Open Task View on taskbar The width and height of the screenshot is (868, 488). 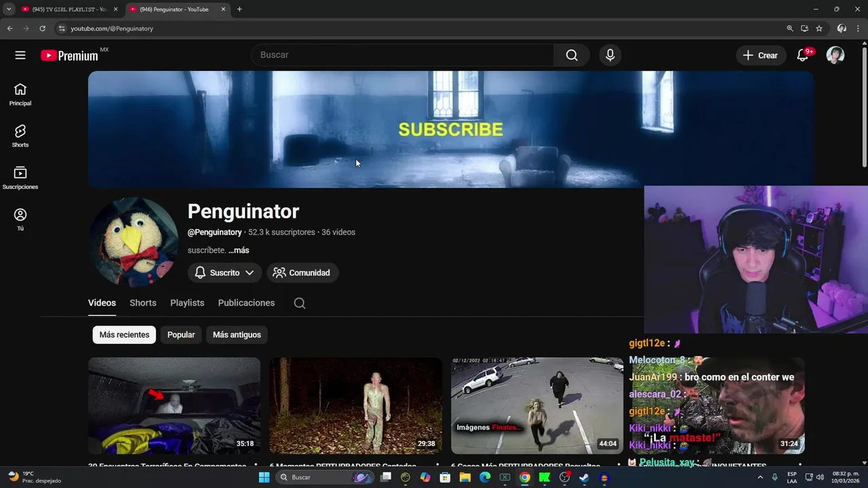(386, 477)
